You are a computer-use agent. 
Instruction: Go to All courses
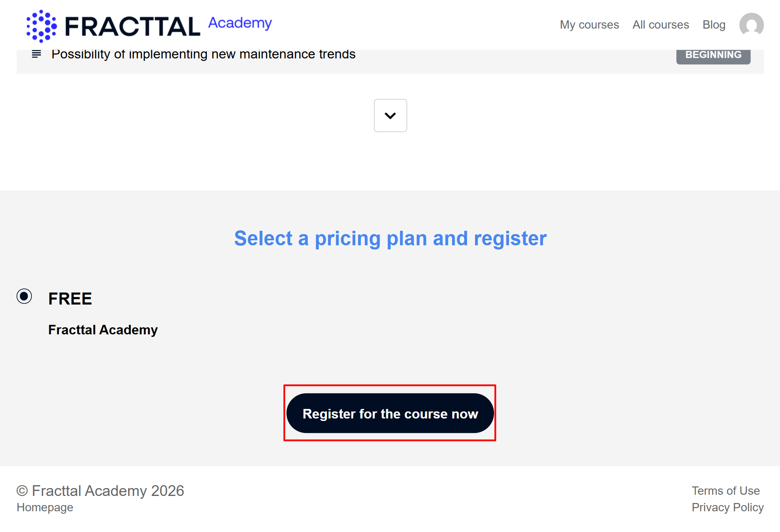coord(660,25)
